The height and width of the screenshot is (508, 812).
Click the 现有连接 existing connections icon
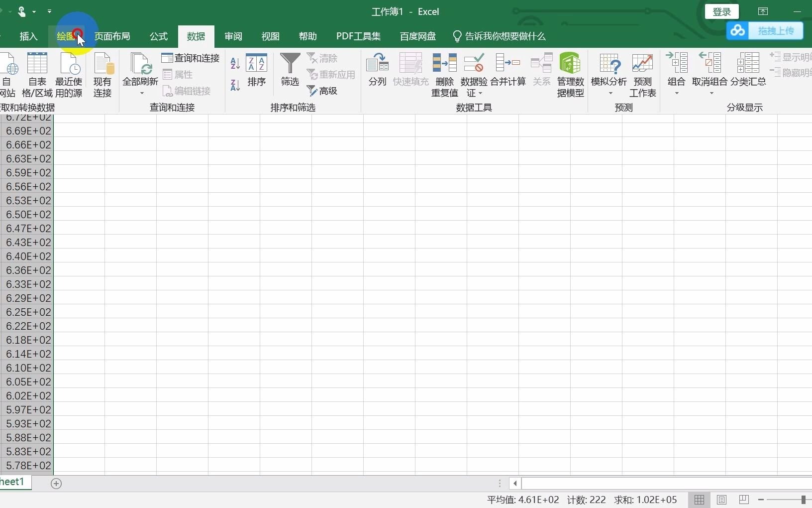pyautogui.click(x=103, y=75)
